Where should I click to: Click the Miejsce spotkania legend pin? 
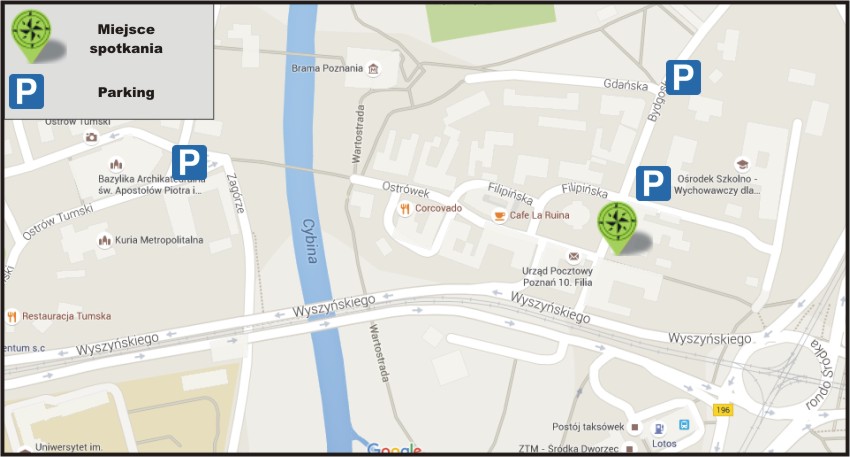coord(32,35)
